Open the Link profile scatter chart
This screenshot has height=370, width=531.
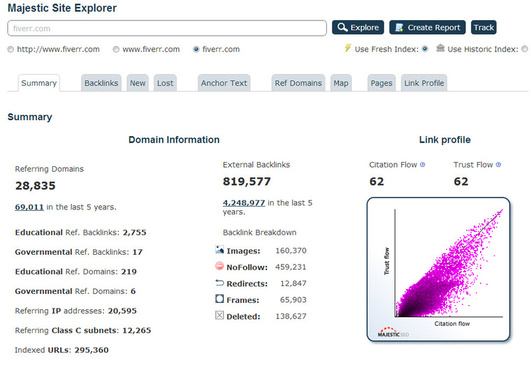[x=438, y=269]
